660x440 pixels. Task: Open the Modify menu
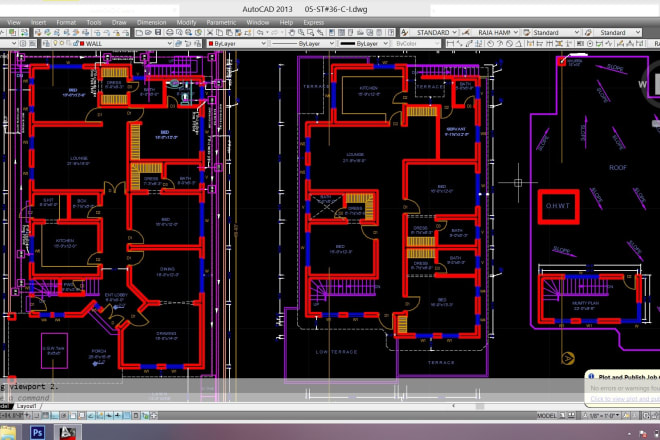(x=186, y=22)
